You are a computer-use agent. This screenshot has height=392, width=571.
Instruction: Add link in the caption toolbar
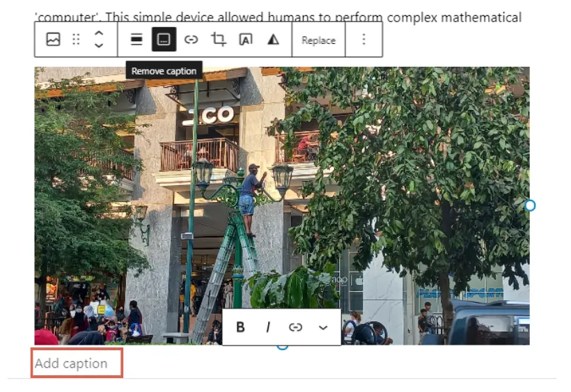point(295,327)
